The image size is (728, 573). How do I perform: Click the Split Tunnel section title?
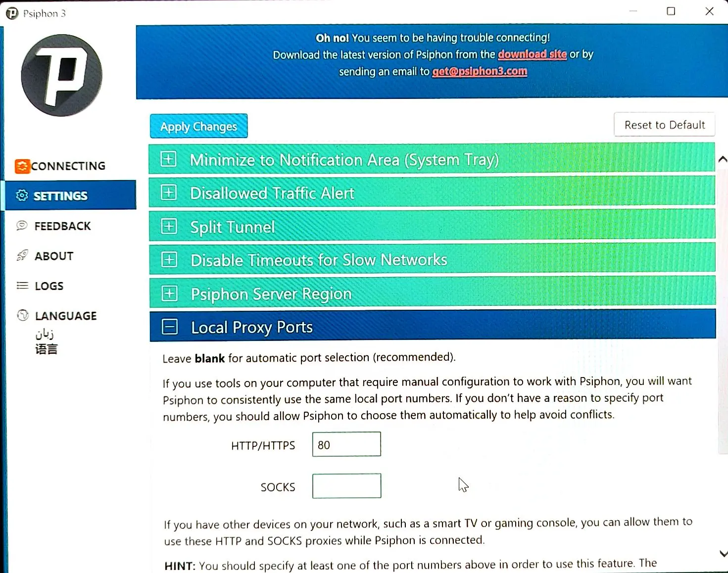[x=233, y=227]
